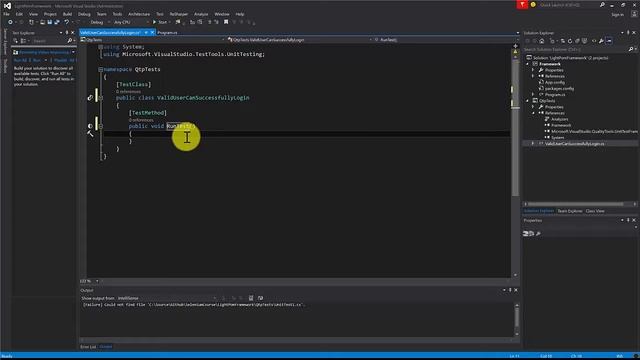Open the class navigation dropdown
This screenshot has height=360, width=640.
(x=300, y=40)
